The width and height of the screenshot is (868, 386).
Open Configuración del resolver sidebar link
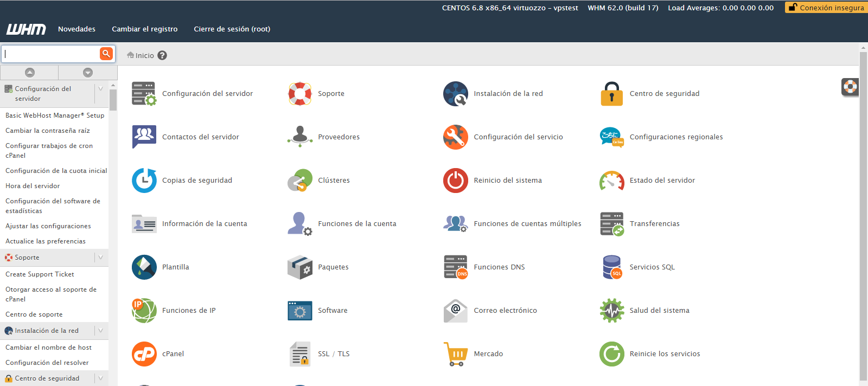47,363
